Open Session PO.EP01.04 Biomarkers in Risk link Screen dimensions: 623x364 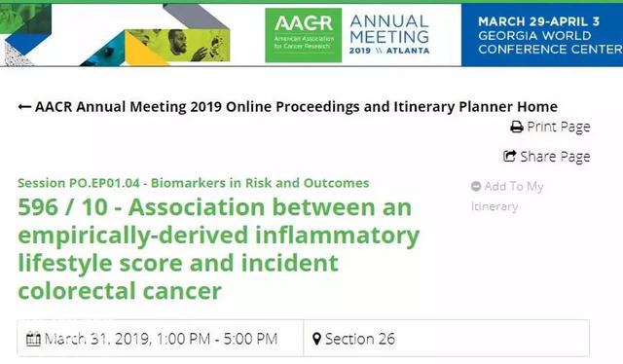pos(194,183)
